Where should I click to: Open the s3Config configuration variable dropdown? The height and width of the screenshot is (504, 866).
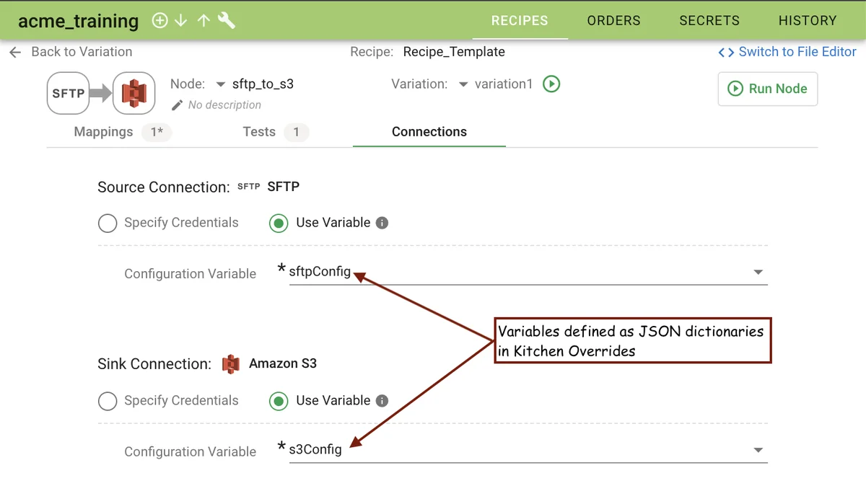(x=758, y=451)
